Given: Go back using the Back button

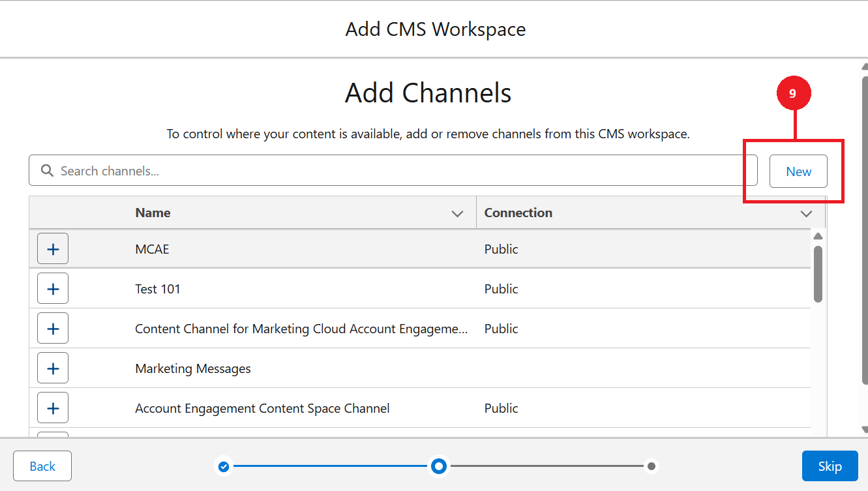Looking at the screenshot, I should pyautogui.click(x=42, y=466).
